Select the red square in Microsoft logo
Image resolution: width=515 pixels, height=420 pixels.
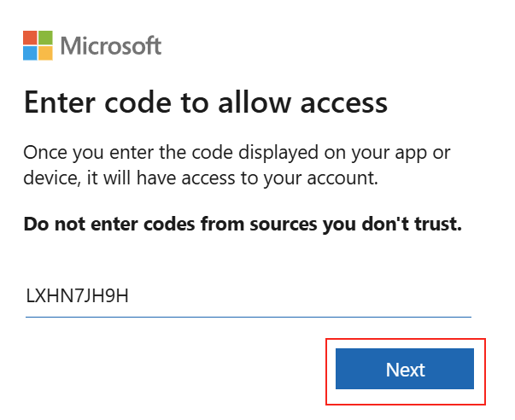coord(30,38)
